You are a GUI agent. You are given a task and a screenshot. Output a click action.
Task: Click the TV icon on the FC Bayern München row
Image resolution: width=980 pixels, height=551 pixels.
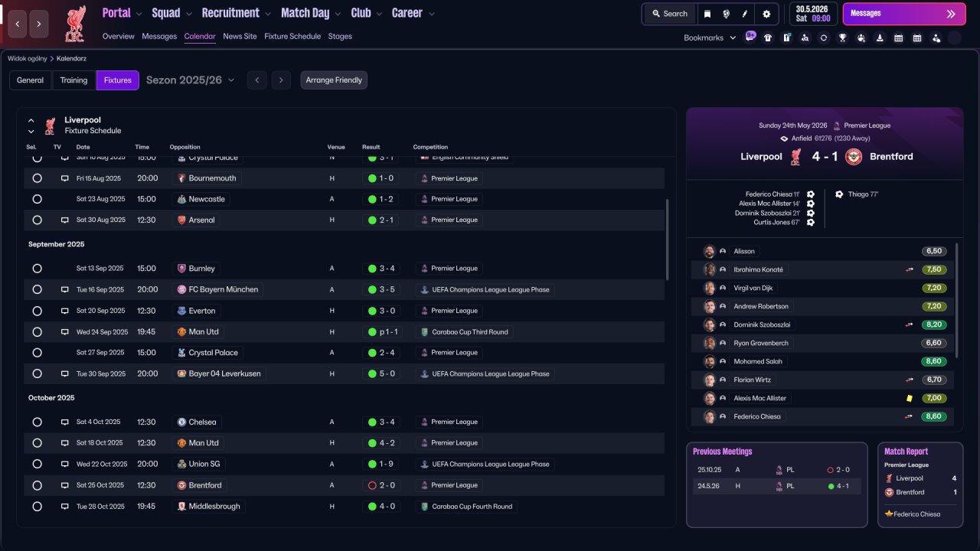point(65,290)
